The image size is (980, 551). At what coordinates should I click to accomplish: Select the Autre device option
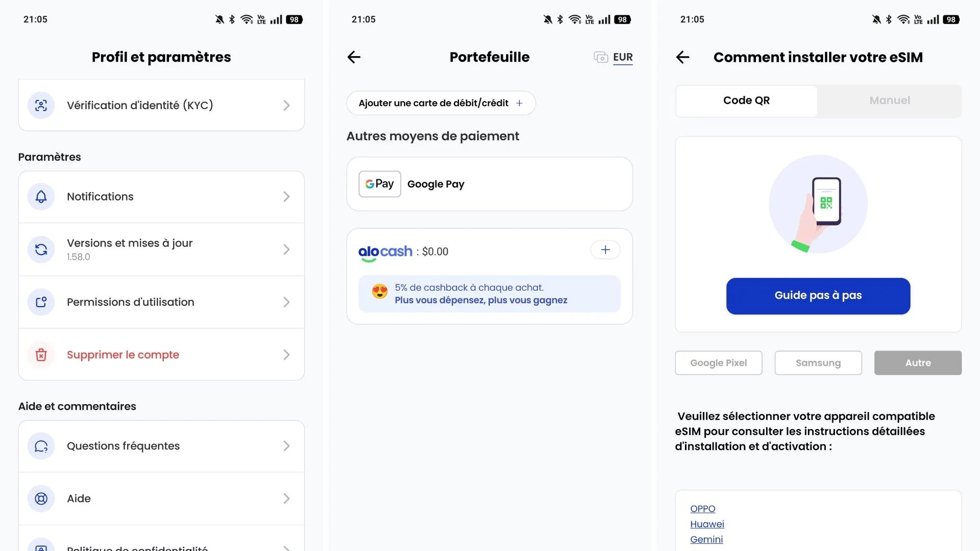click(918, 363)
